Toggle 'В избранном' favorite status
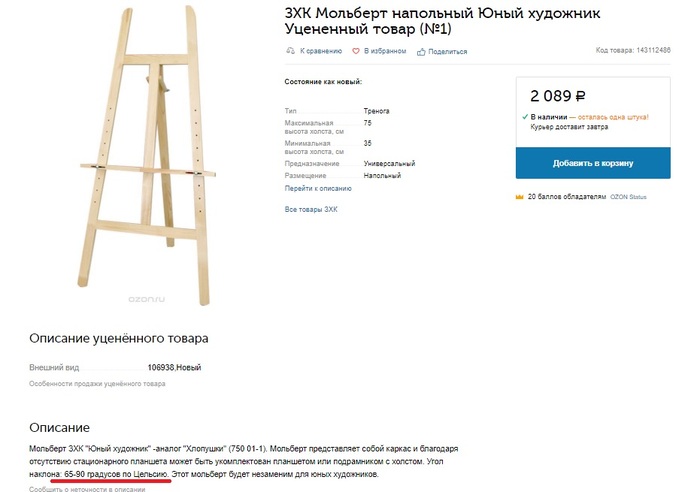700x492 pixels. [385, 51]
